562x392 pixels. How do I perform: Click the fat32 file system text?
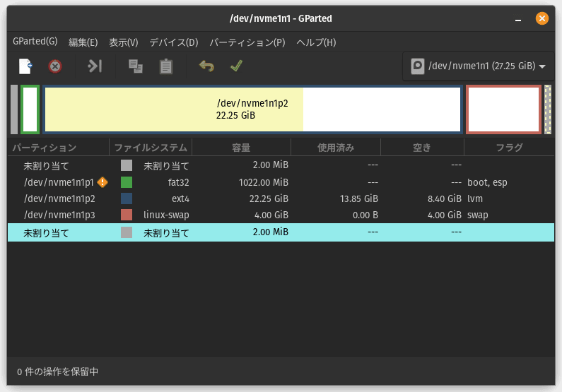pyautogui.click(x=178, y=182)
